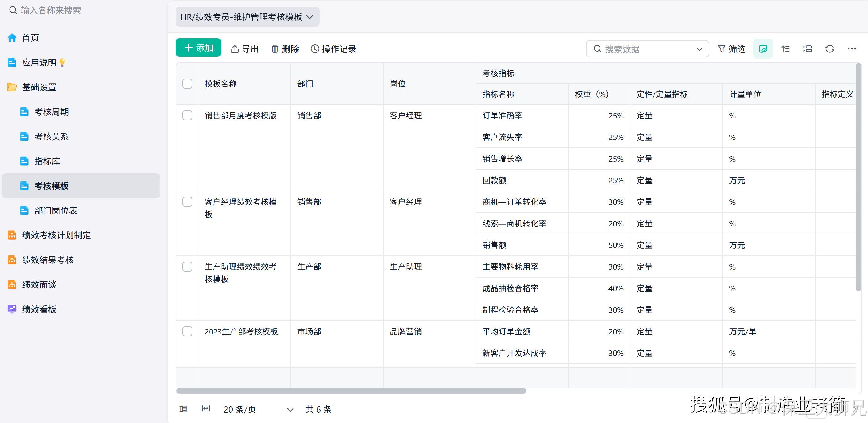Click the green comment view icon

pos(763,49)
